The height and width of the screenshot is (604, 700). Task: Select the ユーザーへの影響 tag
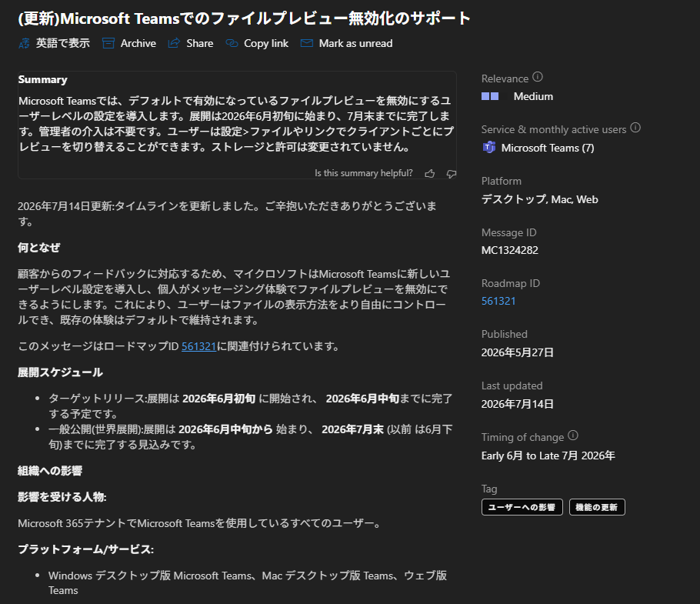point(522,507)
